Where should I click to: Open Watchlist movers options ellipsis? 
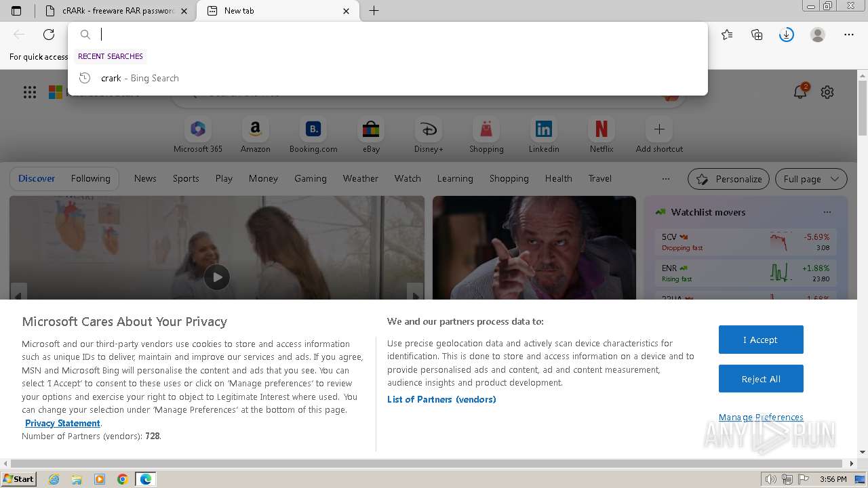827,212
